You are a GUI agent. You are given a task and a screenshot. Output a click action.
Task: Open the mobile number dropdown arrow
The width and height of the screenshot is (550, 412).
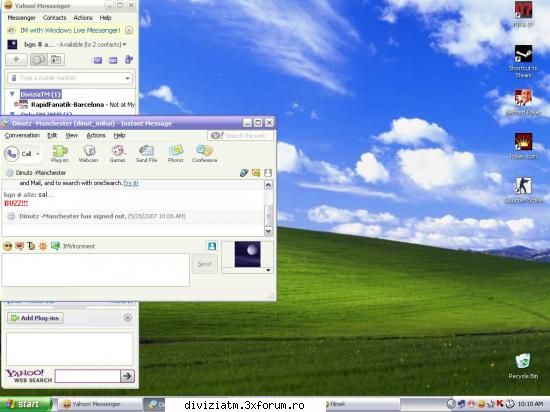(x=127, y=78)
